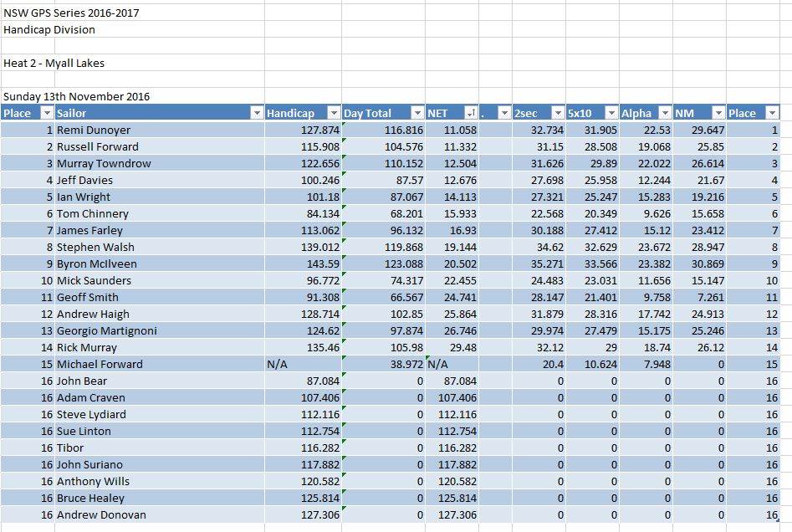Click the NET column sort filter button
The image size is (792, 532).
point(471,113)
